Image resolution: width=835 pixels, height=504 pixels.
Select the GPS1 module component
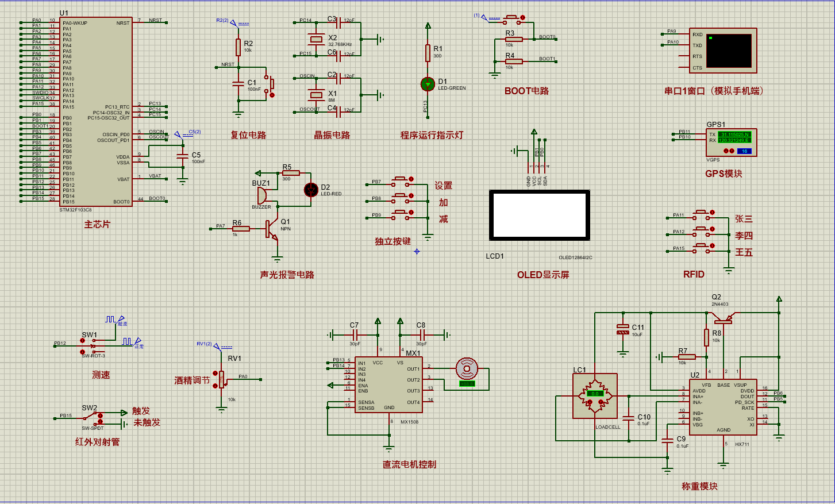pyautogui.click(x=731, y=142)
